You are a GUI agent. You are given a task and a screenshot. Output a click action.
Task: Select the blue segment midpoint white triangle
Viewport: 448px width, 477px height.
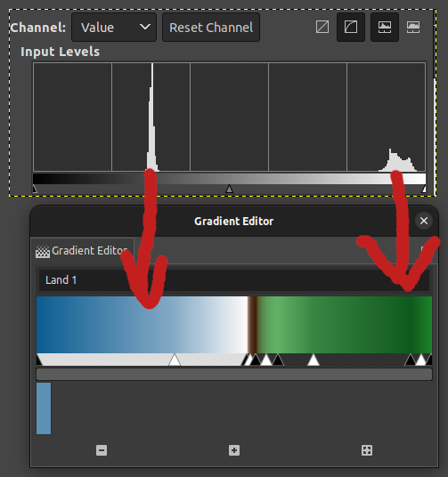(x=175, y=360)
